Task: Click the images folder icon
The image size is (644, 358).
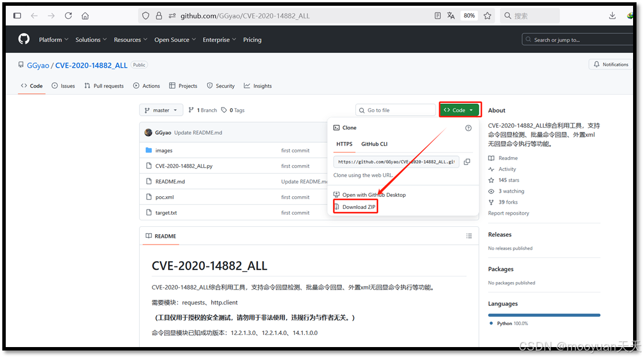Action: pos(148,150)
